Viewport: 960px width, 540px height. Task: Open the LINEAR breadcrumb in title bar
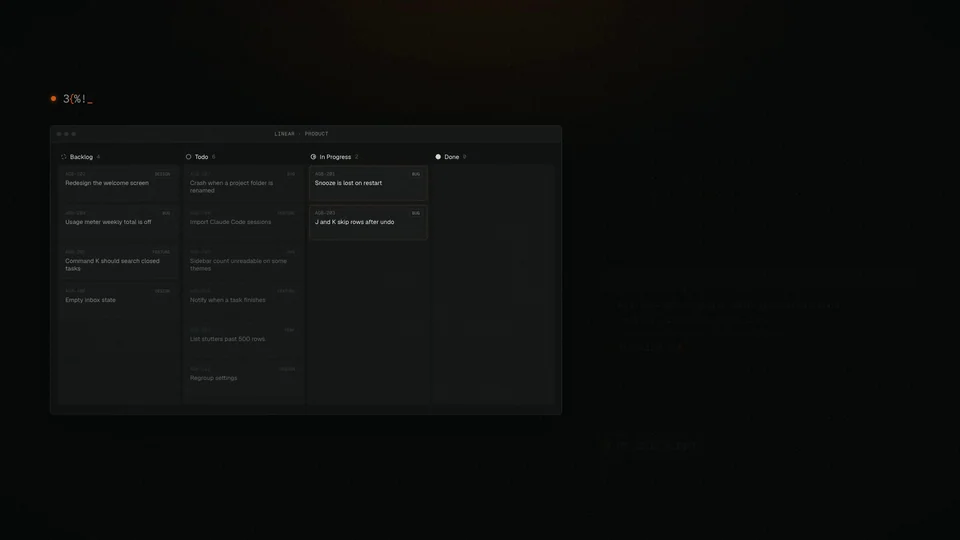tap(284, 133)
